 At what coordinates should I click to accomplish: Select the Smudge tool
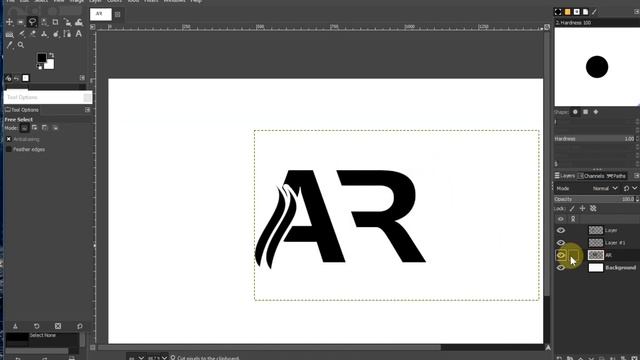(x=55, y=34)
